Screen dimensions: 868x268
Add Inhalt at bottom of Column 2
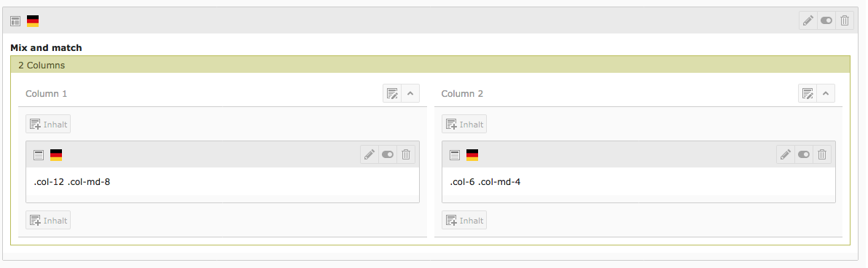click(x=464, y=220)
